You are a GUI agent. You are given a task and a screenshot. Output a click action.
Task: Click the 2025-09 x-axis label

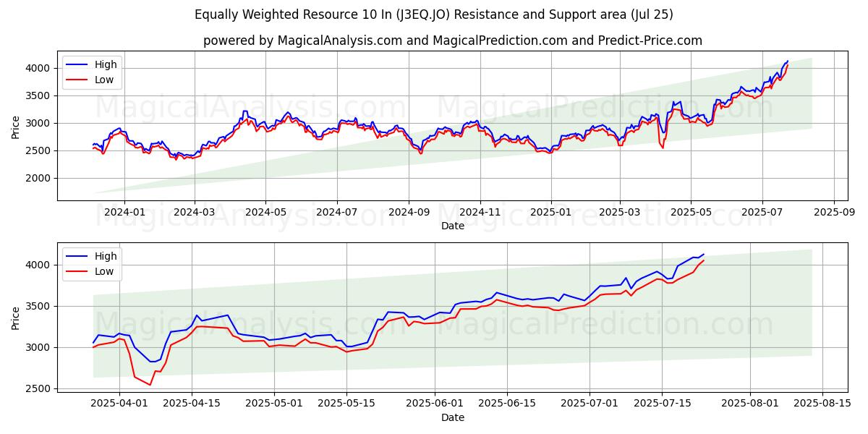tap(835, 213)
